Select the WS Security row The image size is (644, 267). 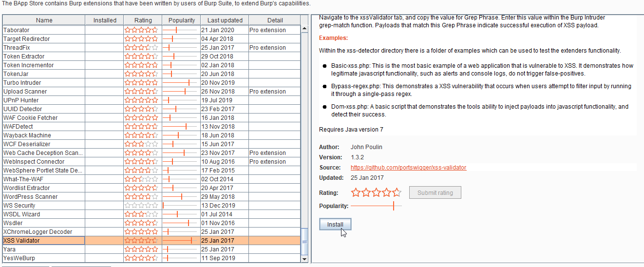click(152, 206)
